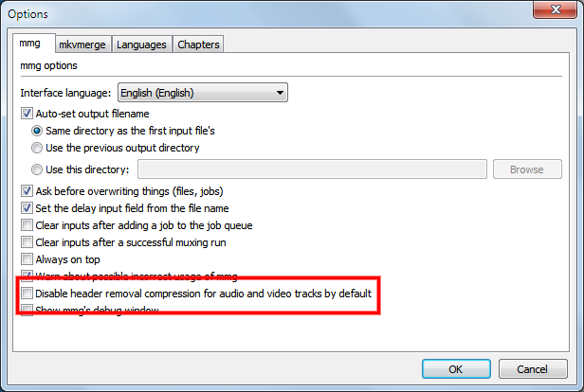Image resolution: width=584 pixels, height=392 pixels.
Task: Click the output directory text field
Action: [x=313, y=169]
